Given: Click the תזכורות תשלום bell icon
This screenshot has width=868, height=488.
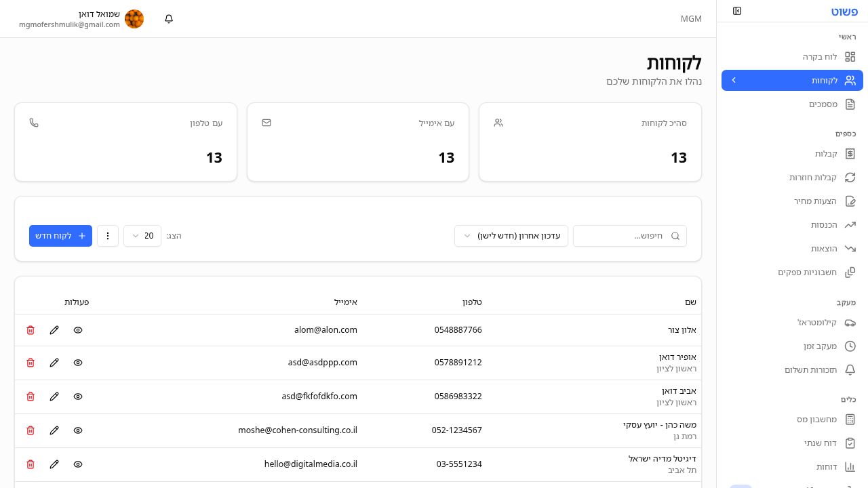Looking at the screenshot, I should click(850, 369).
